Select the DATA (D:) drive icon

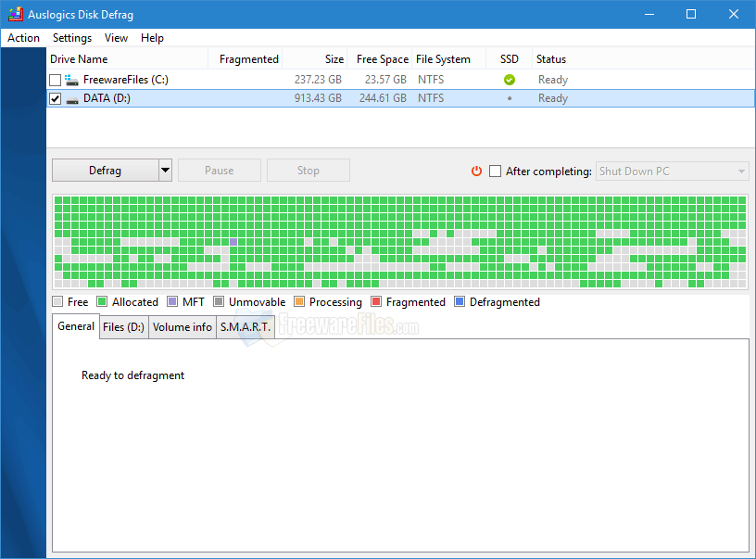(71, 98)
